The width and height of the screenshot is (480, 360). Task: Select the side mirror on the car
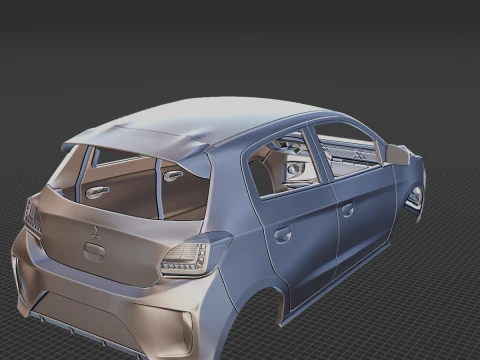coord(398,155)
